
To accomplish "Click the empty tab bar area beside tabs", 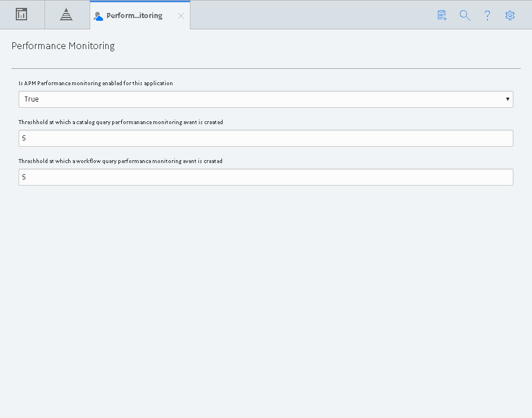I will (312, 15).
